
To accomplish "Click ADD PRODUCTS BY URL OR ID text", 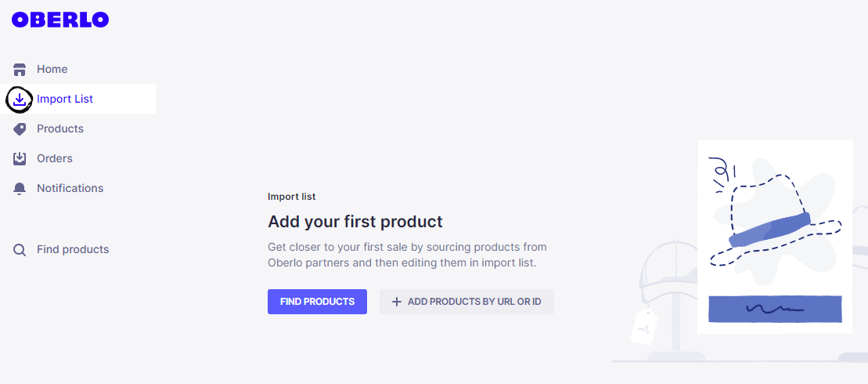I will coord(474,302).
